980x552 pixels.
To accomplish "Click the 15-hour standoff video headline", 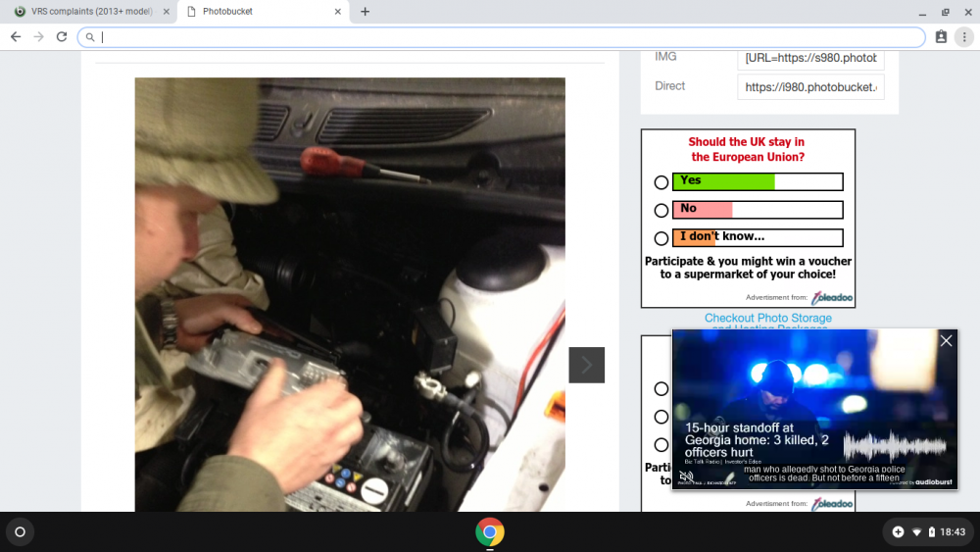I will [x=757, y=440].
